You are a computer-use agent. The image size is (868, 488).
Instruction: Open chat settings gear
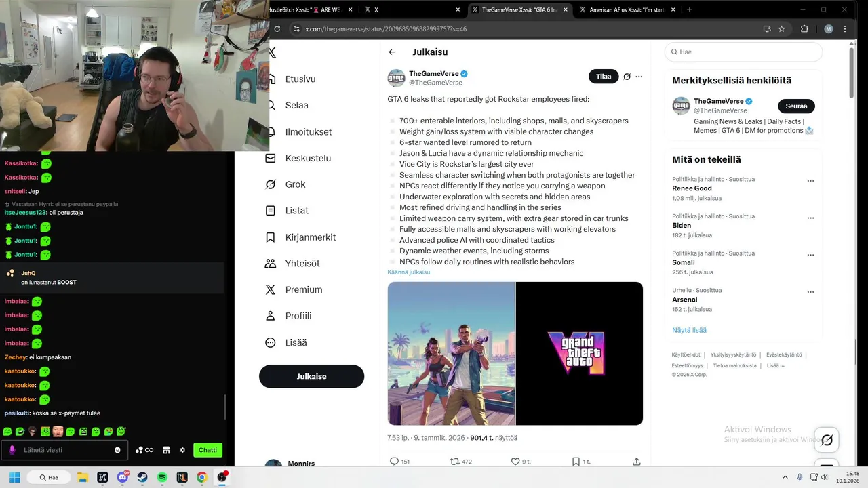point(182,450)
